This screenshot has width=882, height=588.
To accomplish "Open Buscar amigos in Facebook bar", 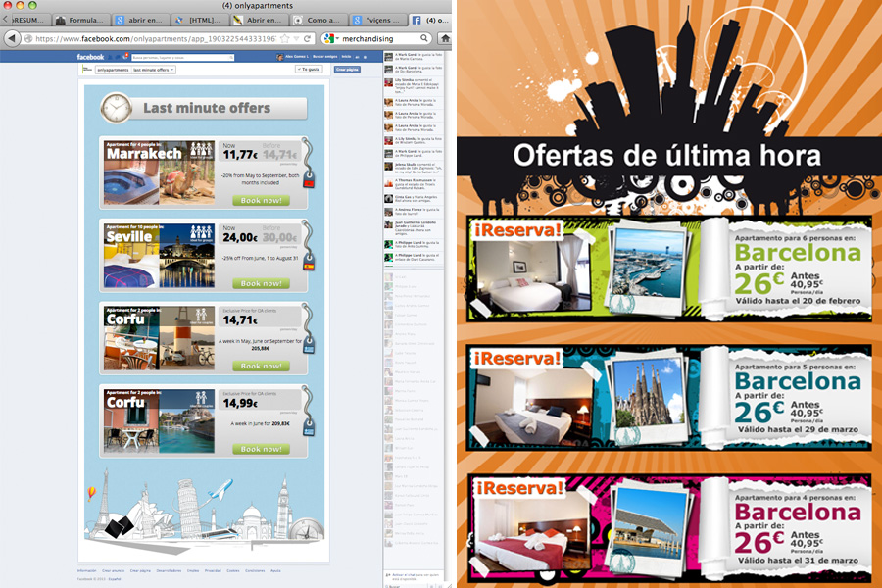I will pyautogui.click(x=325, y=57).
